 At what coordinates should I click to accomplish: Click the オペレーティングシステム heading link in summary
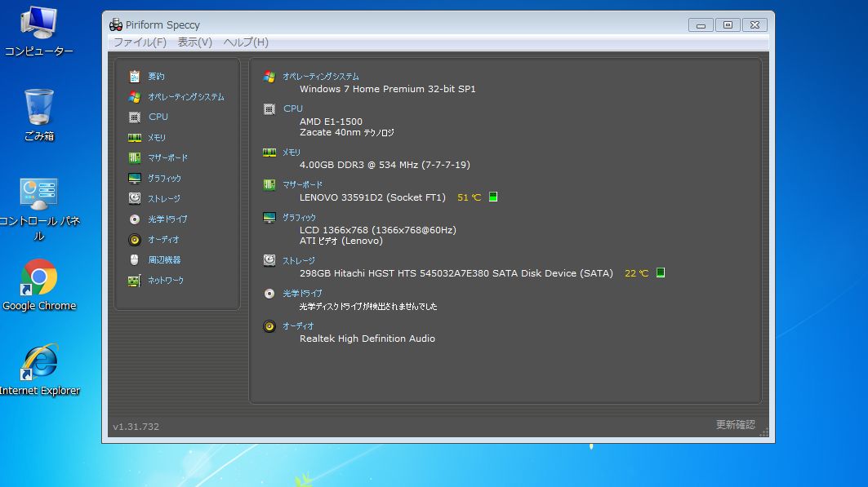tap(321, 77)
